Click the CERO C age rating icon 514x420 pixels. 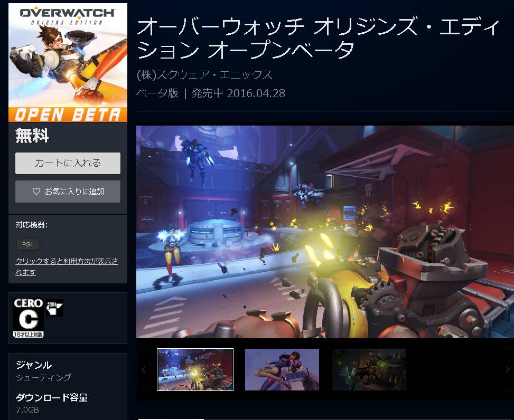28,315
